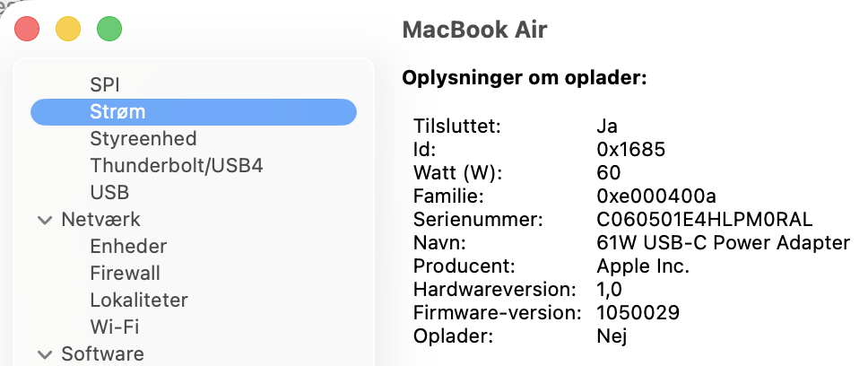Select SPI in the sidebar
This screenshot has width=868, height=366.
[x=105, y=84]
